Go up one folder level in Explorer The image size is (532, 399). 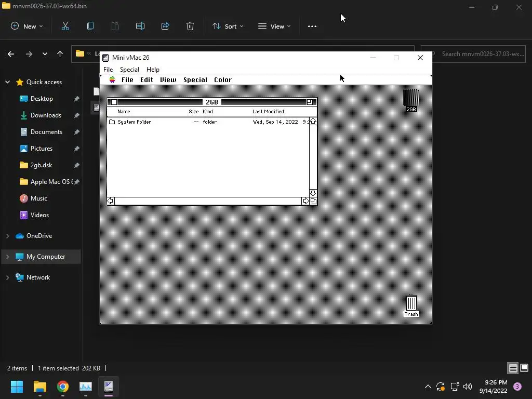(x=60, y=54)
